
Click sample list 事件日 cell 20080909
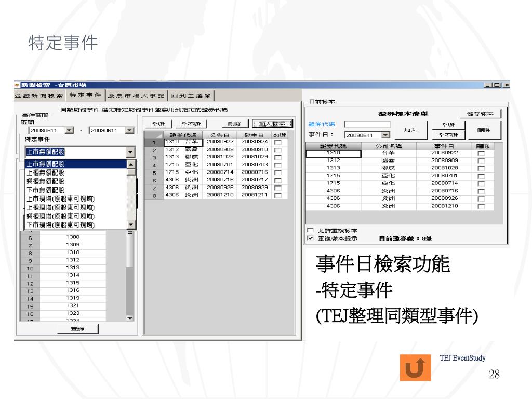tap(444, 161)
